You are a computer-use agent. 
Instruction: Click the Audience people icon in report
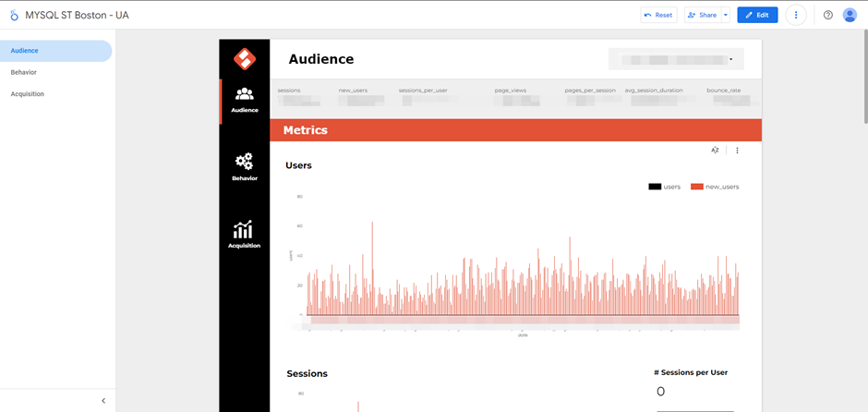(244, 93)
